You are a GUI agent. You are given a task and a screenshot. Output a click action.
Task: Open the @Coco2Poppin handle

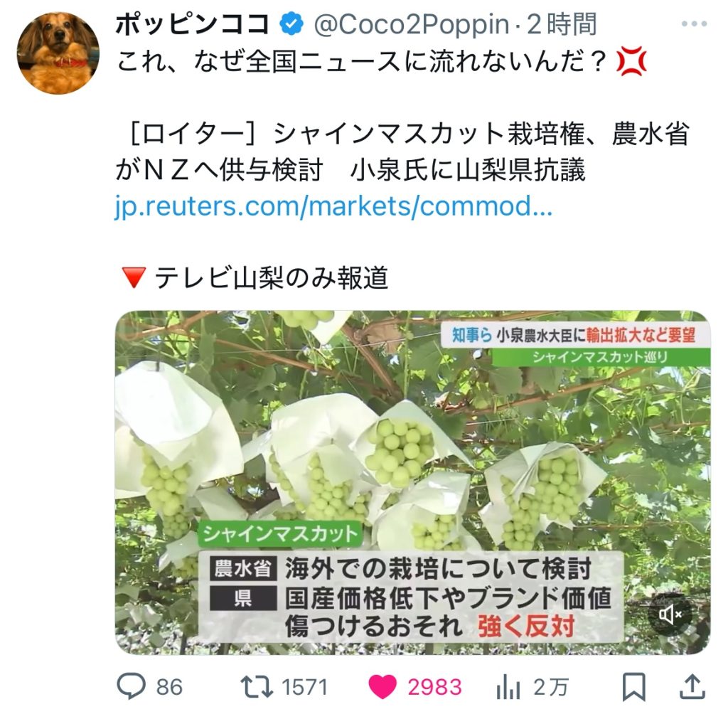(x=412, y=25)
